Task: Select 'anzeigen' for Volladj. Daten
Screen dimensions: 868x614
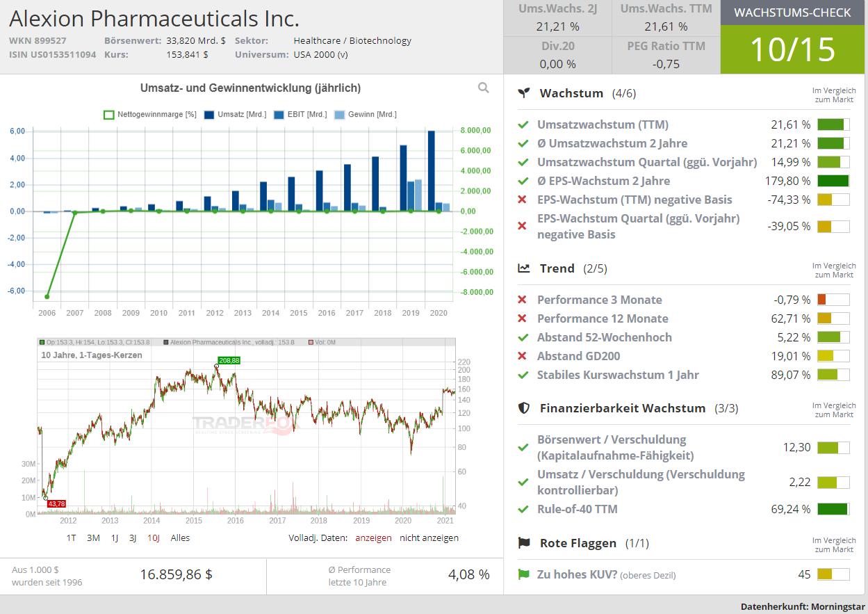Action: click(373, 538)
